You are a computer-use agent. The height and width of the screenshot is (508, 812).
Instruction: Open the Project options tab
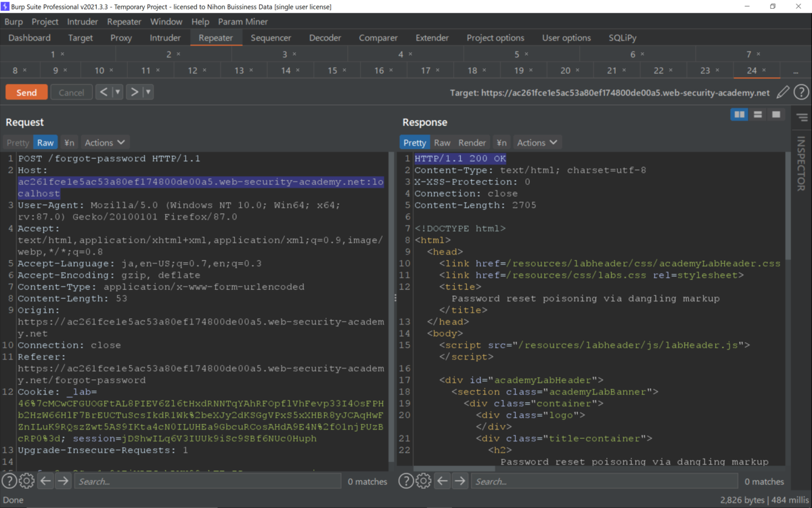tap(495, 38)
